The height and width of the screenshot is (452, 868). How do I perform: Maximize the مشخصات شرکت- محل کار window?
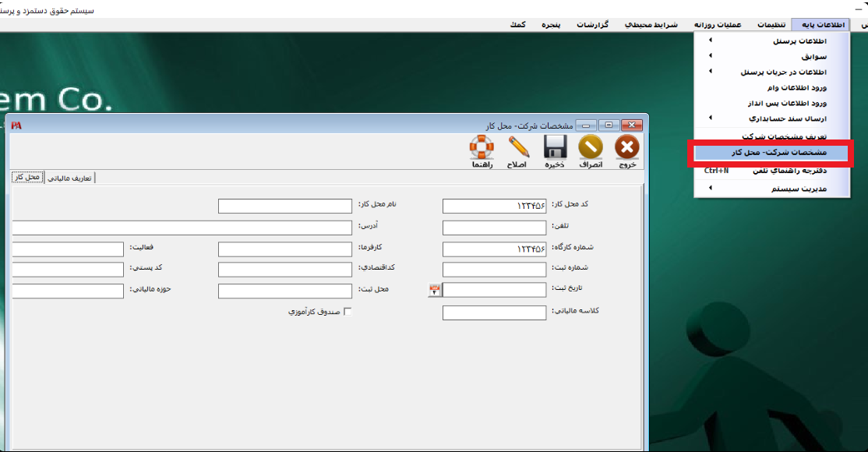608,125
